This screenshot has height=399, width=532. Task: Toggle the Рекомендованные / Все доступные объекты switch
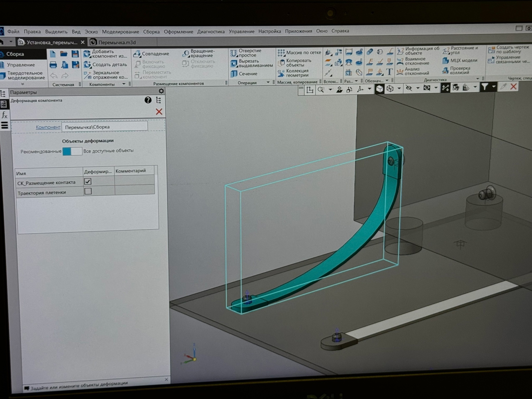coord(72,151)
